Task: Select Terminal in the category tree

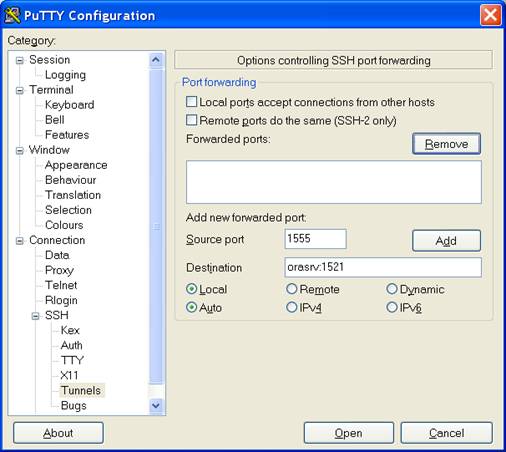Action: coord(51,90)
